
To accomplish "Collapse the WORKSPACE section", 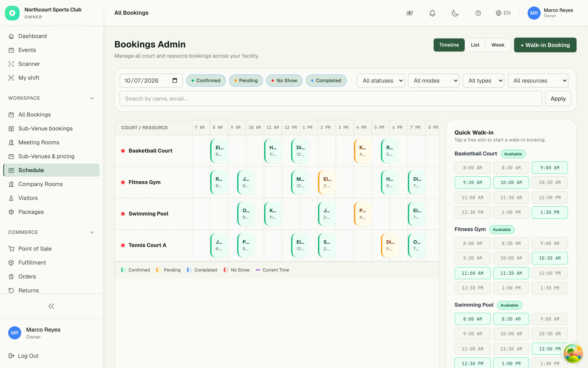I will [92, 98].
